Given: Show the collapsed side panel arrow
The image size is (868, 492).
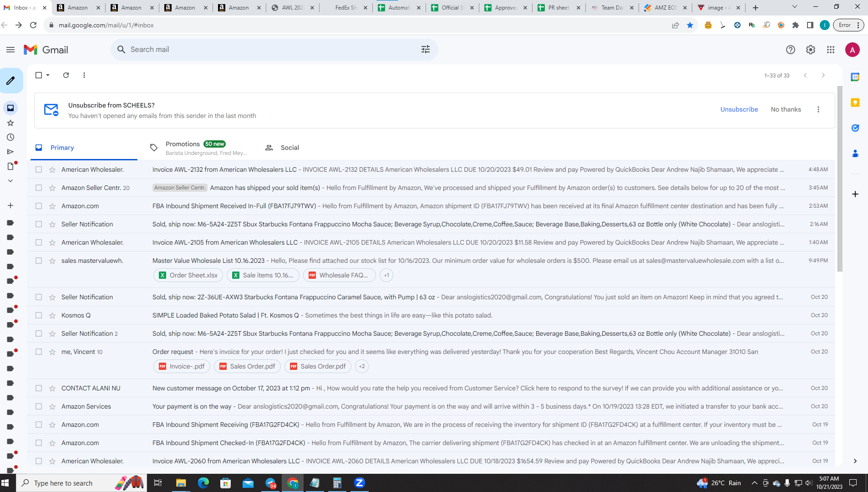Looking at the screenshot, I should (x=855, y=461).
